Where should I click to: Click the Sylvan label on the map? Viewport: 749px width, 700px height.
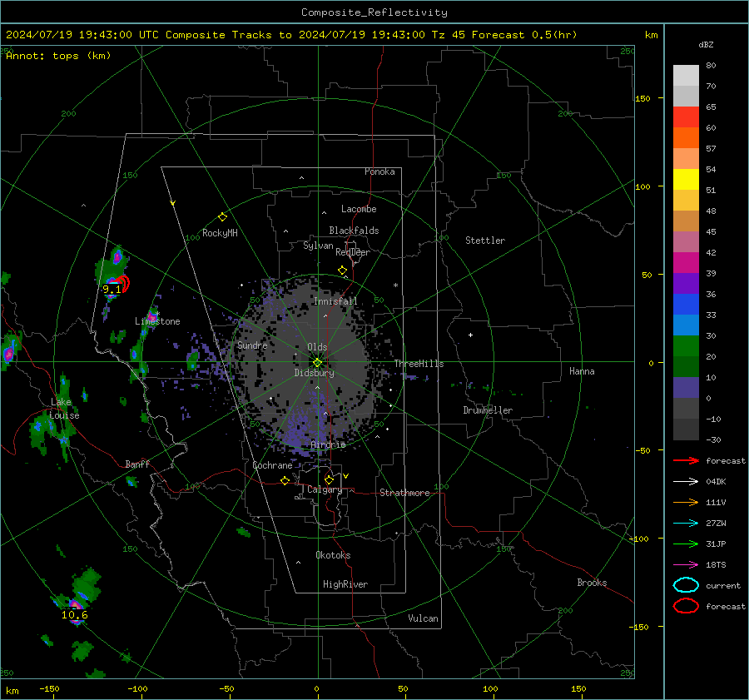318,246
